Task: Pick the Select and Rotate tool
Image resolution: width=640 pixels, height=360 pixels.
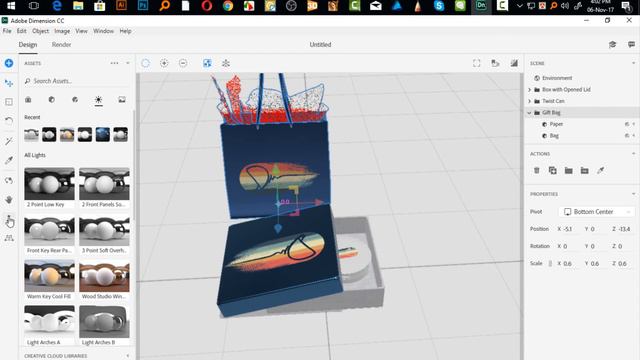Action: click(x=9, y=121)
